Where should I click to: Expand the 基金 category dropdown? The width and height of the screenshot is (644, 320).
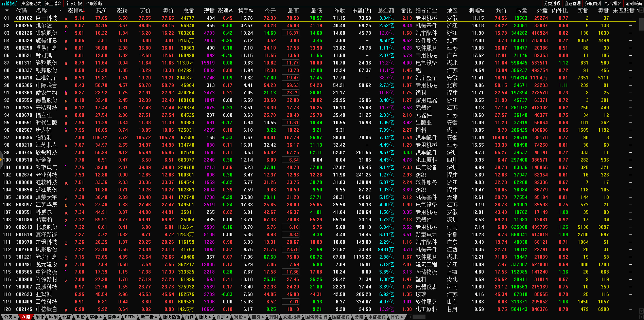[x=95, y=317]
